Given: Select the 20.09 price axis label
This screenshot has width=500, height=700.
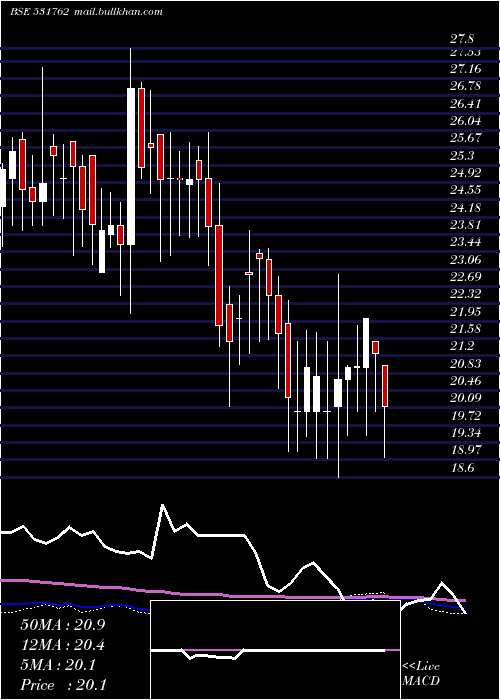Looking at the screenshot, I should (x=466, y=398).
